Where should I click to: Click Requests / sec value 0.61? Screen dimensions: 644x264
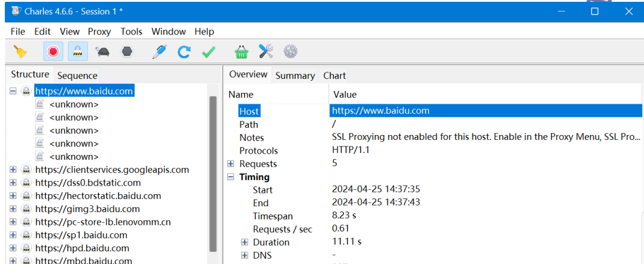[341, 228]
